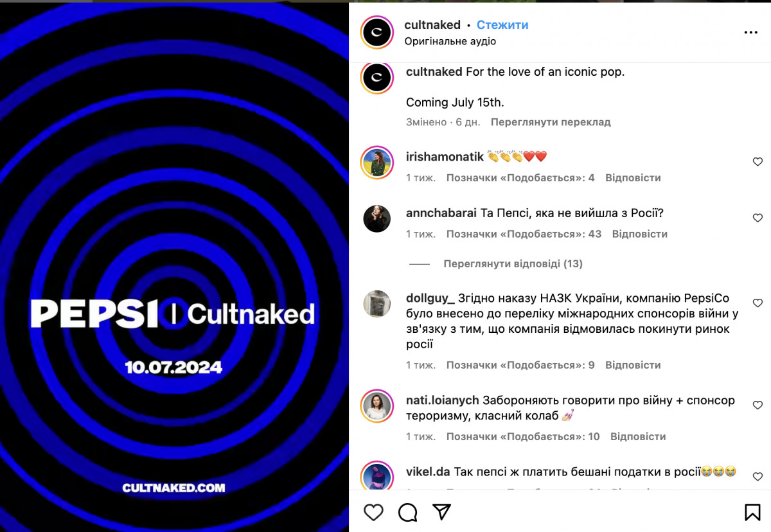771x532 pixels.
Task: Share the post via paper plane icon
Action: click(441, 511)
